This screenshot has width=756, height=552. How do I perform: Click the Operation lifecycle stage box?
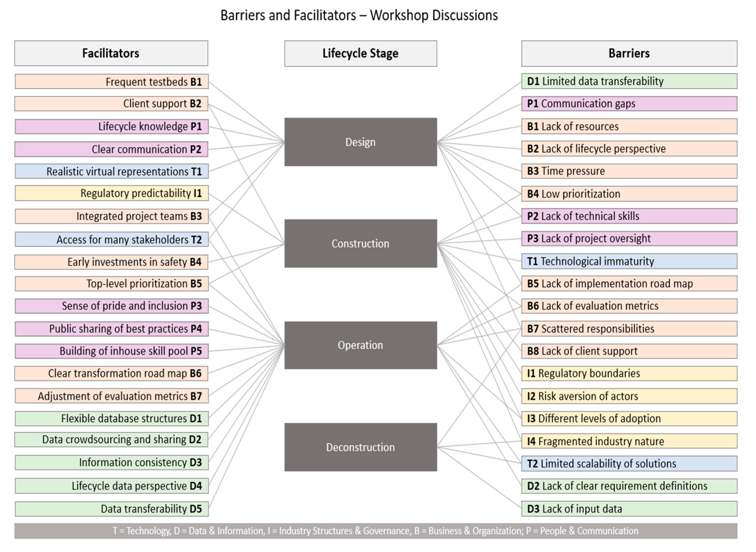click(x=360, y=345)
